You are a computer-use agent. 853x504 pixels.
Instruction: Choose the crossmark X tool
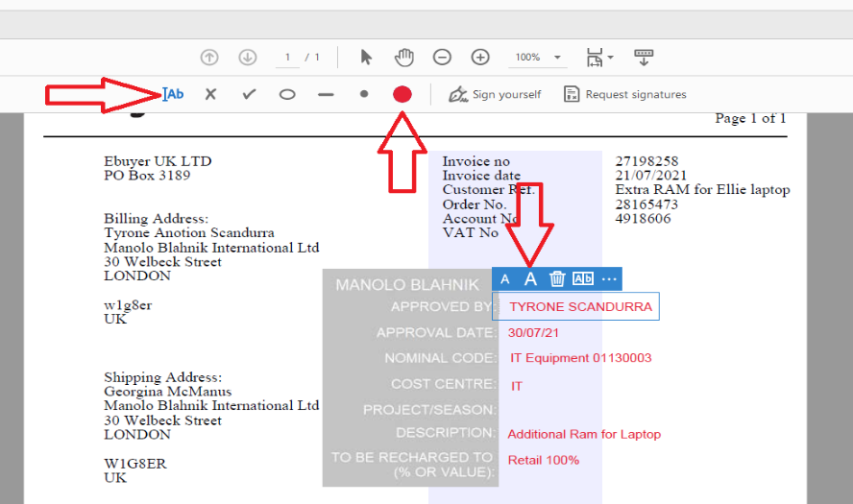pyautogui.click(x=210, y=94)
